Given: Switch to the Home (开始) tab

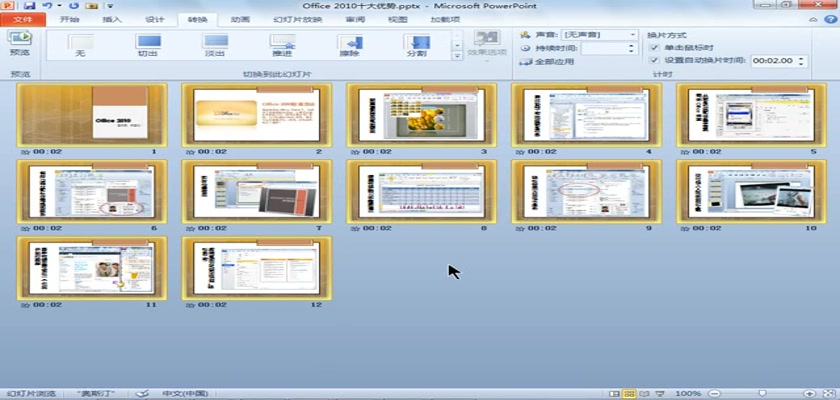Looking at the screenshot, I should coord(70,20).
